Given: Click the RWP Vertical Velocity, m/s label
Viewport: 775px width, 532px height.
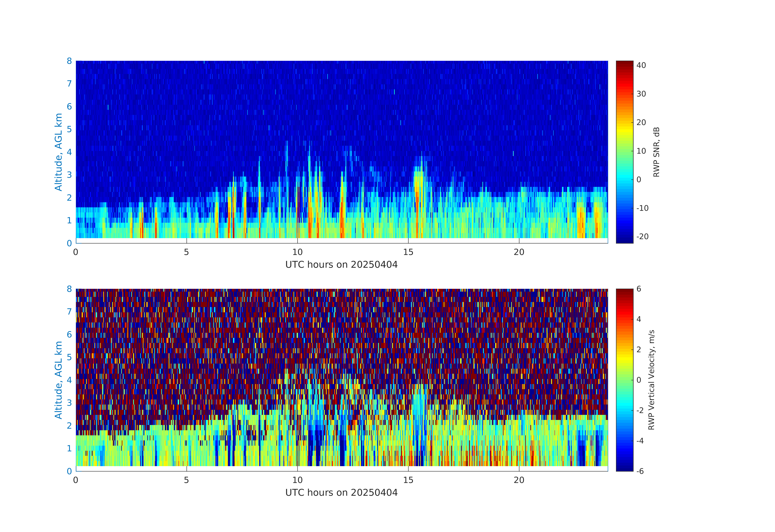Looking at the screenshot, I should point(651,380).
